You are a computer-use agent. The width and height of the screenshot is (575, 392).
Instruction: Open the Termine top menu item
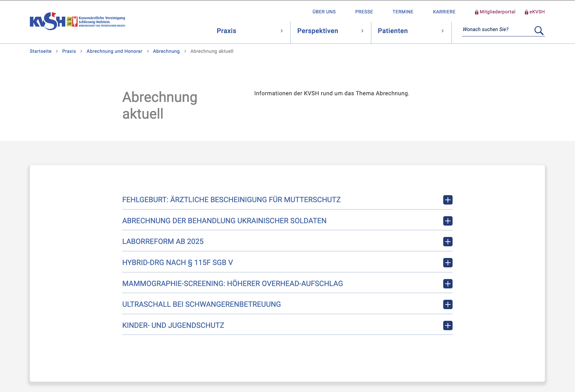(403, 12)
